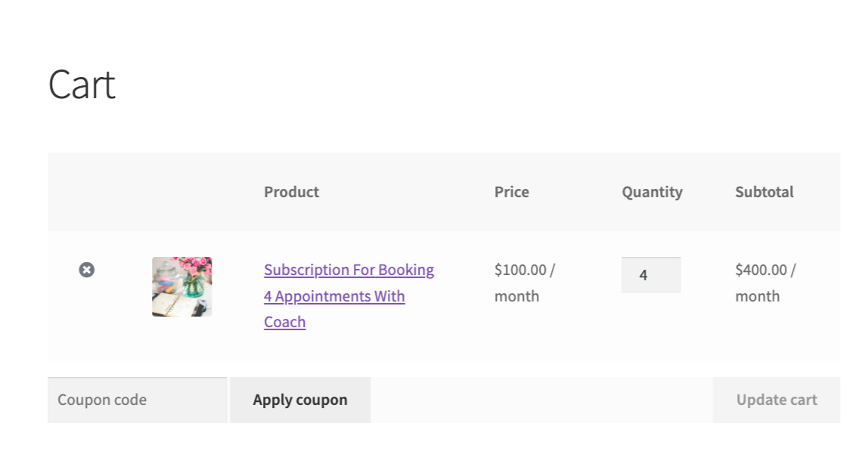Image resolution: width=868 pixels, height=473 pixels.
Task: Click the $400.00 subtotal amount
Action: click(x=761, y=270)
